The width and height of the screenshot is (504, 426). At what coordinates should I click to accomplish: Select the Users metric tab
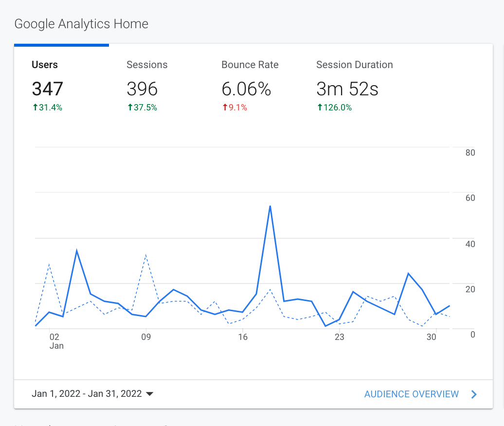coord(61,85)
